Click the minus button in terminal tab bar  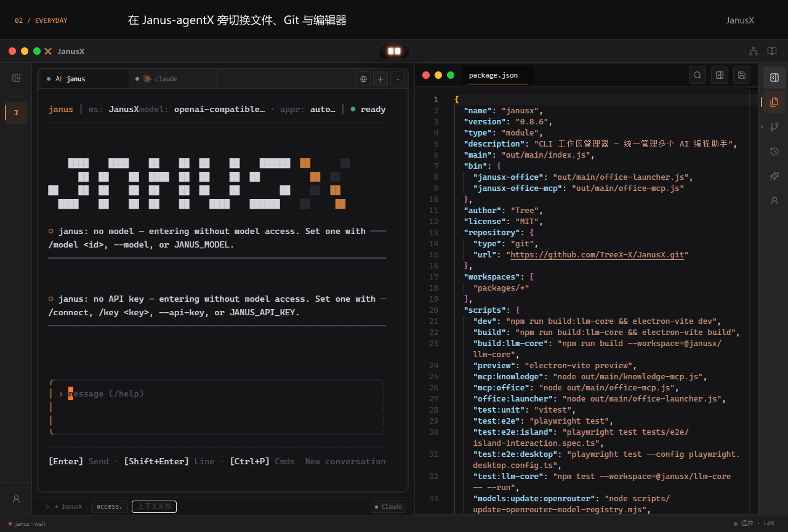click(398, 79)
